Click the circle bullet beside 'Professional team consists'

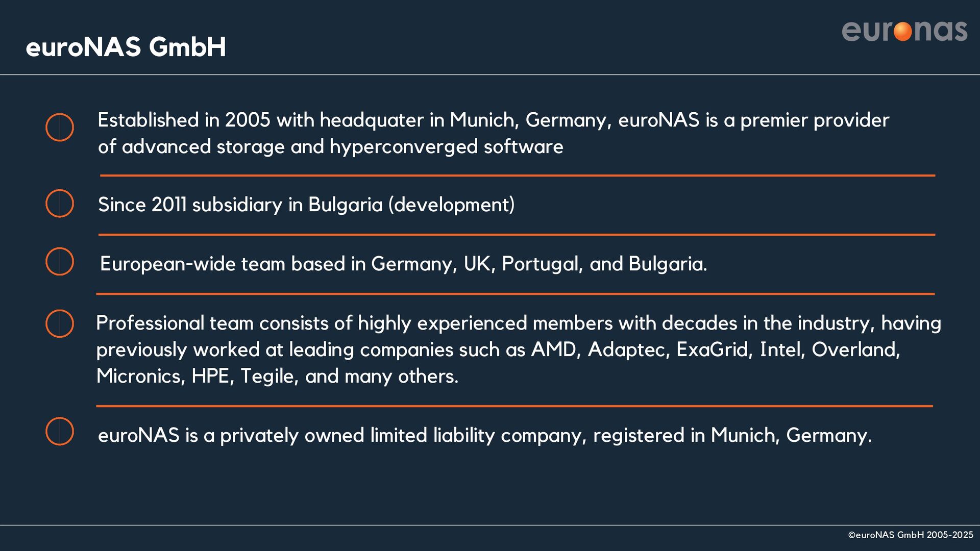[x=60, y=323]
